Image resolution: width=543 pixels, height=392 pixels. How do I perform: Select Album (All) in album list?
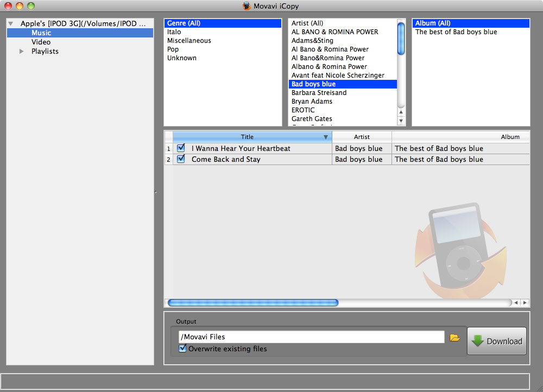pos(471,23)
